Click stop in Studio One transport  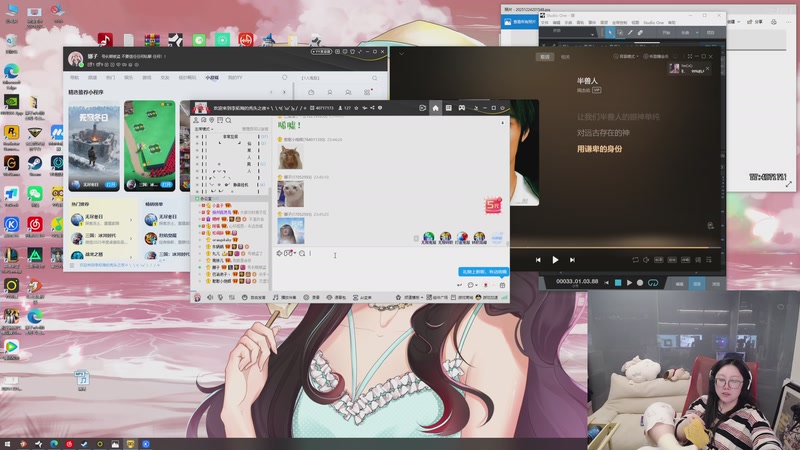pyautogui.click(x=618, y=283)
